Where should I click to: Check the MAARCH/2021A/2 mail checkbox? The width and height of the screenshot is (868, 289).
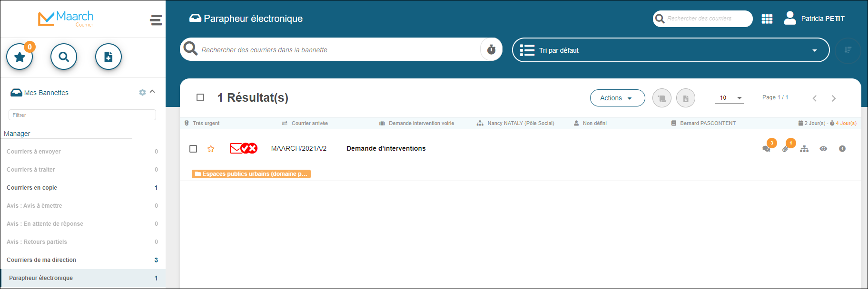coord(193,149)
